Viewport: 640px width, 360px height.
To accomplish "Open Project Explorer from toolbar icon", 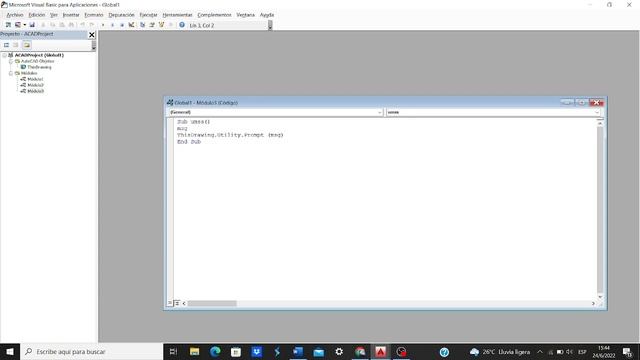I will 142,25.
